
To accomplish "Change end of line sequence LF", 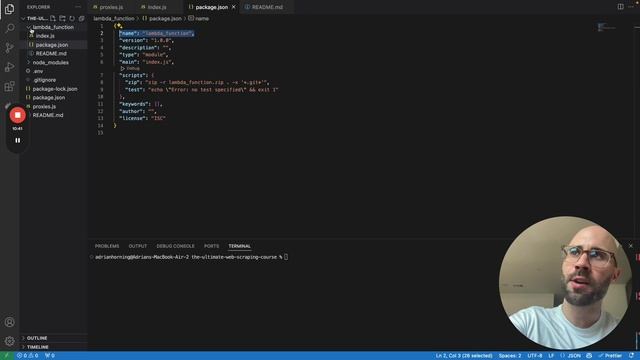I will click(551, 356).
